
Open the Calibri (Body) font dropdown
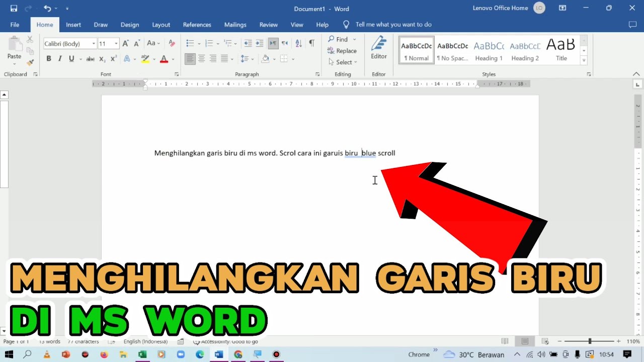point(94,44)
